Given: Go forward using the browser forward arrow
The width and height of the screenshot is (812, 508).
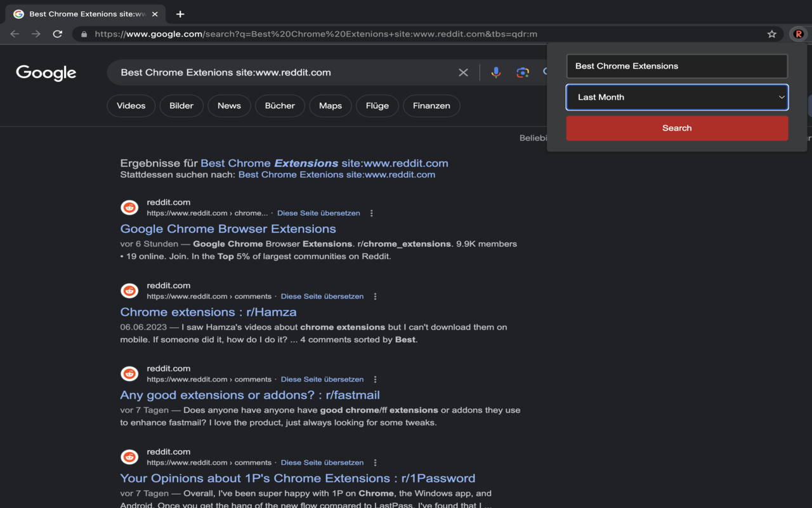Looking at the screenshot, I should coord(36,34).
